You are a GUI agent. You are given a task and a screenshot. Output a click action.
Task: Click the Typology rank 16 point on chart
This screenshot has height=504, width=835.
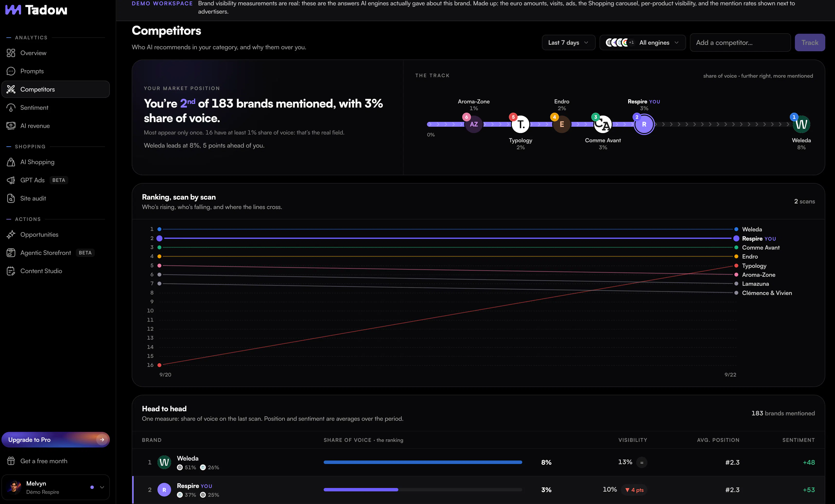[x=159, y=365]
